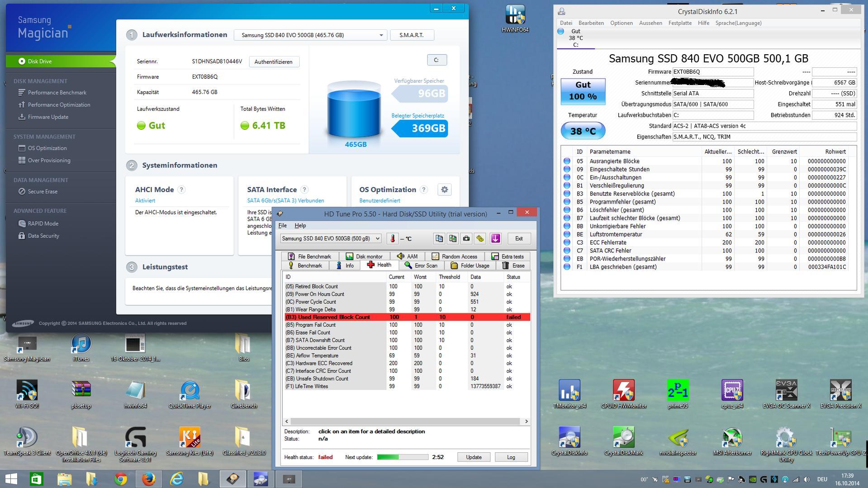Image resolution: width=868 pixels, height=488 pixels.
Task: Select the TMonitor_x64 desktop icon
Action: click(569, 394)
